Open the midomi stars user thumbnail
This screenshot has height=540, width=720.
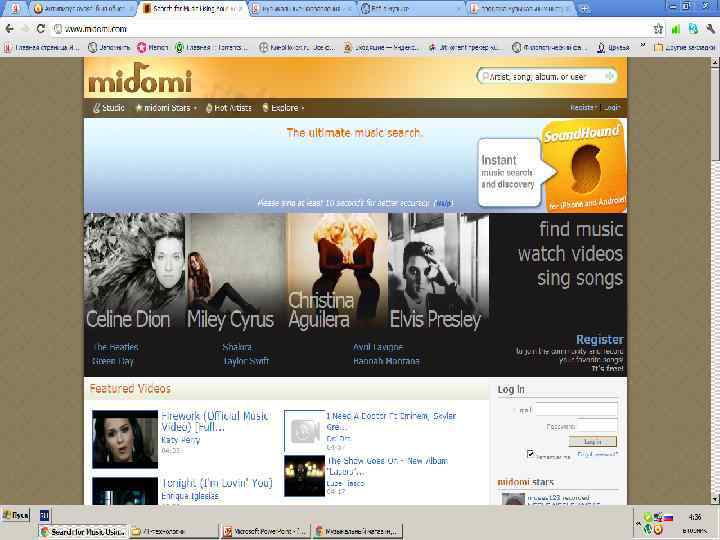point(513,499)
